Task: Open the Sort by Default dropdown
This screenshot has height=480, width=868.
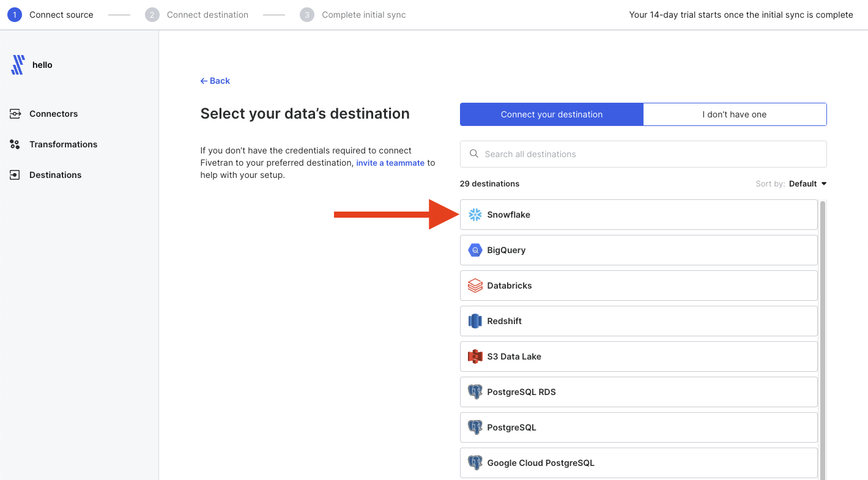Action: click(807, 183)
